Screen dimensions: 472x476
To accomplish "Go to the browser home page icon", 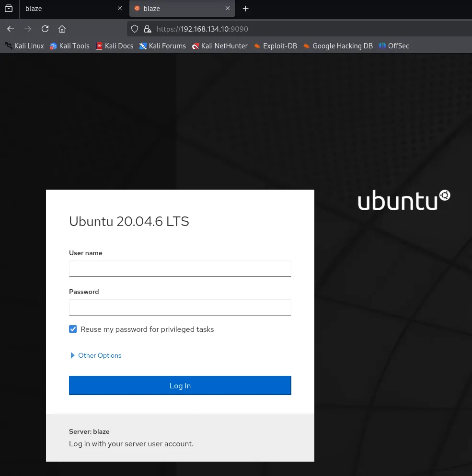I will pos(62,29).
